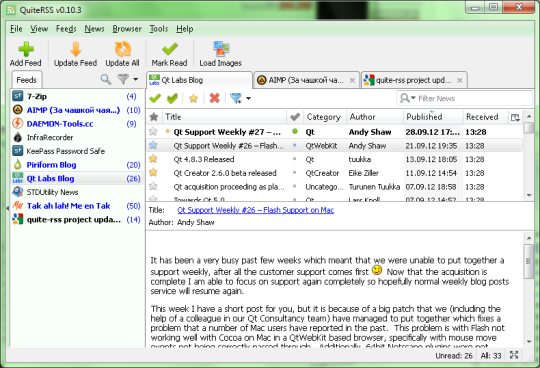Click the double checkmark mark-all-read icon
The height and width of the screenshot is (368, 540).
(172, 98)
